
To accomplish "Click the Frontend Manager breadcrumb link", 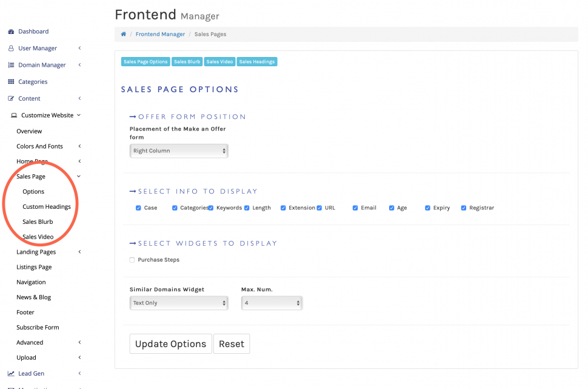I will click(x=160, y=35).
